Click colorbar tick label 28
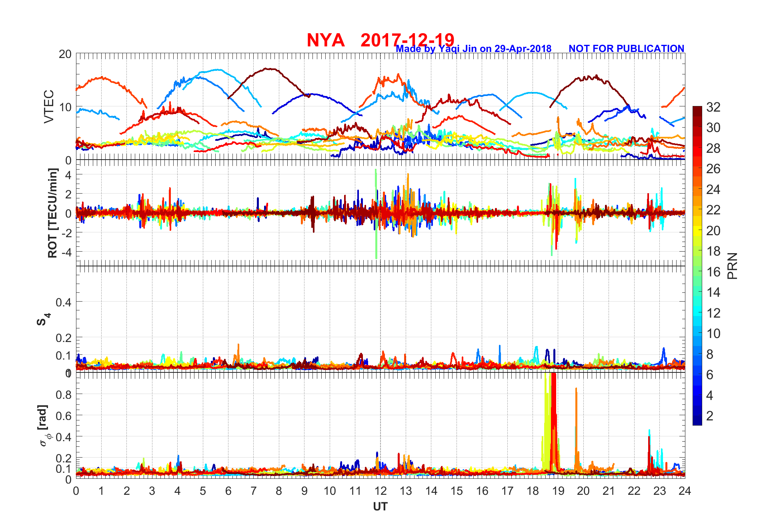 [713, 148]
